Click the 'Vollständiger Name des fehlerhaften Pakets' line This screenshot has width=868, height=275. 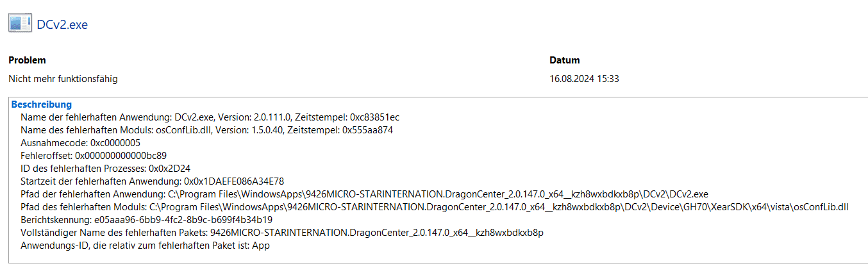tap(282, 233)
